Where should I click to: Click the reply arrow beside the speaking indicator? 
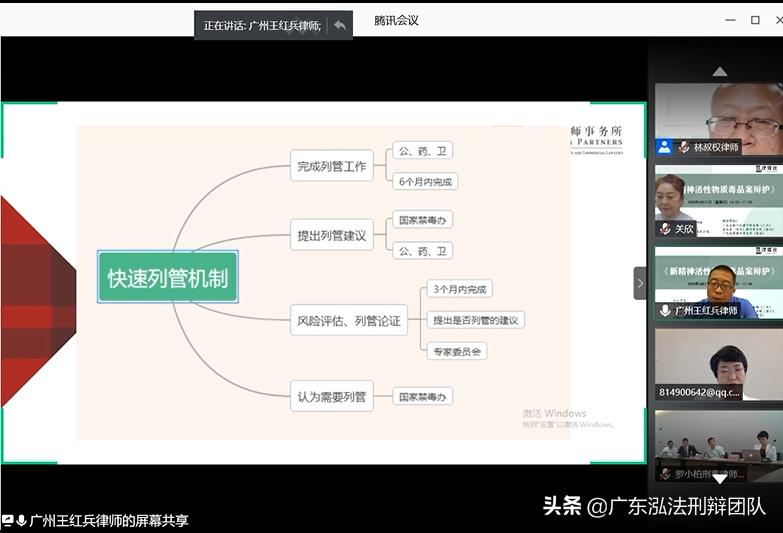coord(340,25)
